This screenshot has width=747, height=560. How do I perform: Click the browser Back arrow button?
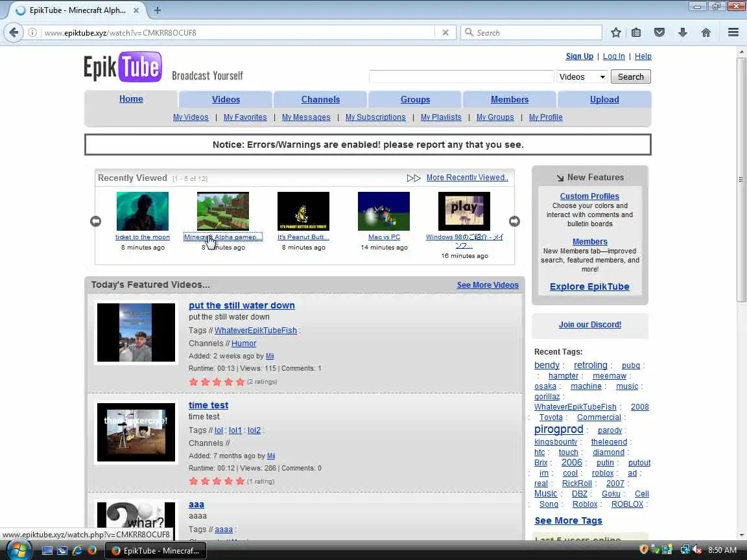pos(14,32)
